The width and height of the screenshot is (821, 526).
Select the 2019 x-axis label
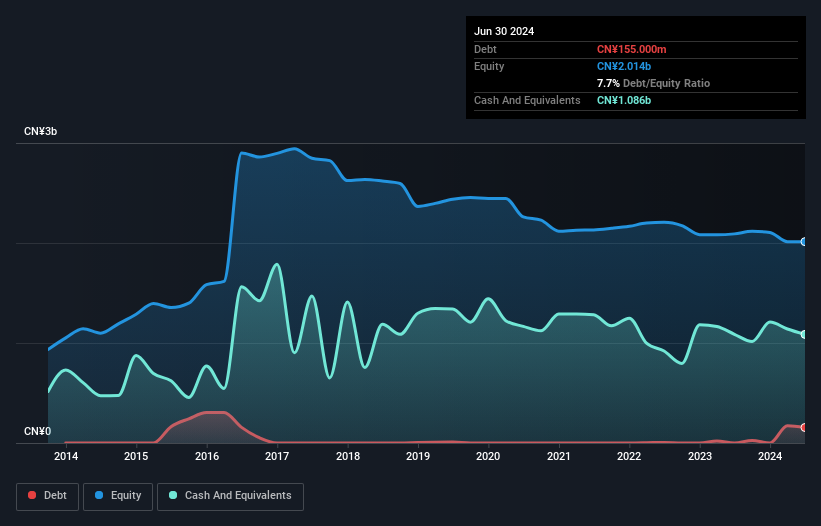[418, 456]
